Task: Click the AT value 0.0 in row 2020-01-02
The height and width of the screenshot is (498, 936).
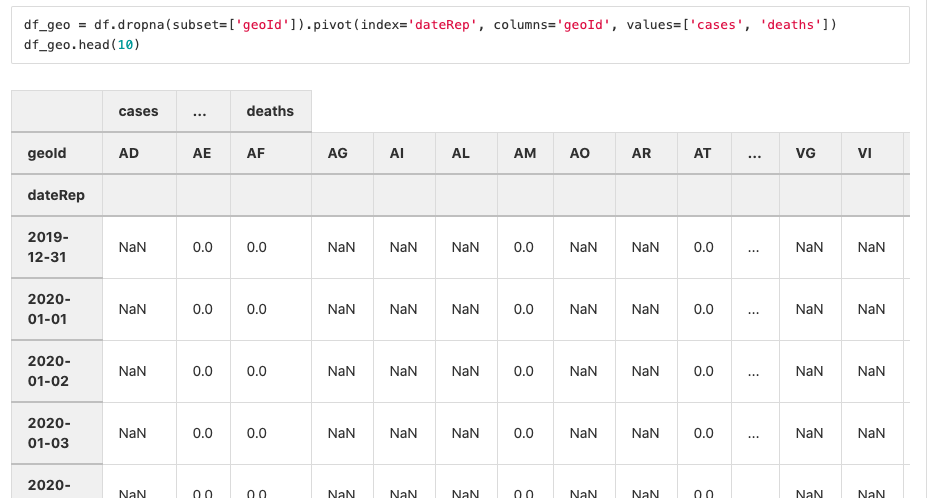Action: pos(704,371)
